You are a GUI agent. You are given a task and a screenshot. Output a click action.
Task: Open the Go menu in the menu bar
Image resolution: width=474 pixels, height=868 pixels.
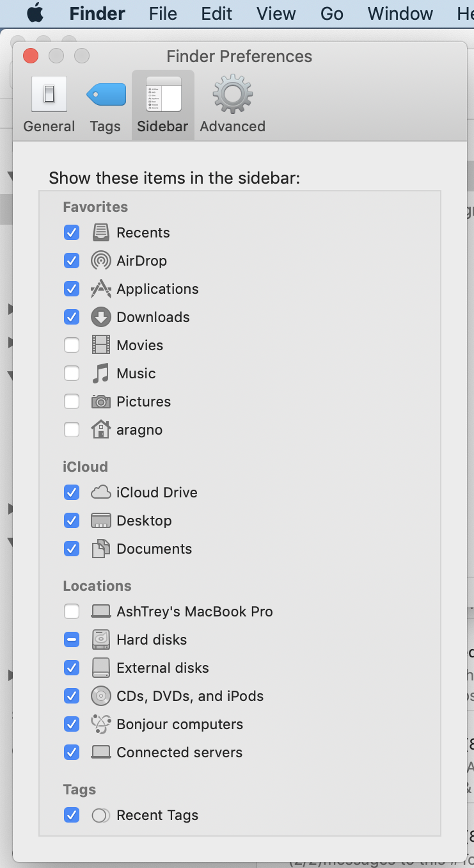pyautogui.click(x=331, y=13)
